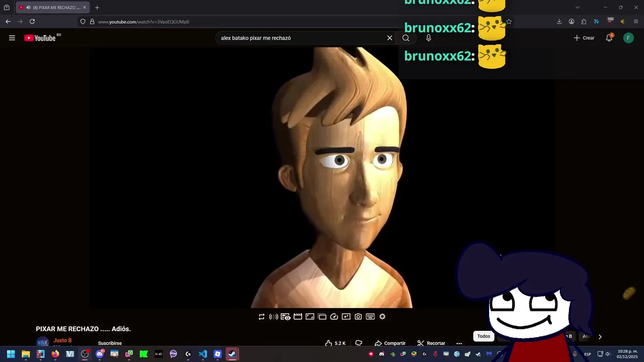Toggle cinema mode clapperboard icon
Screen dimensions: 644x362
click(298, 317)
